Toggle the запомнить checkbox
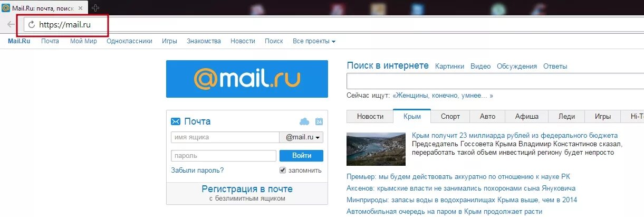Viewport: 644px width, 217px height. pos(283,170)
